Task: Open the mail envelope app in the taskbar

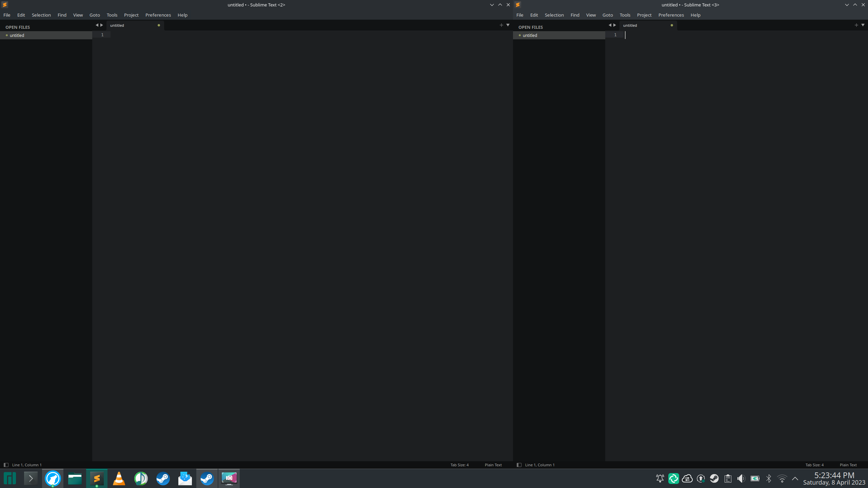Action: tap(185, 479)
